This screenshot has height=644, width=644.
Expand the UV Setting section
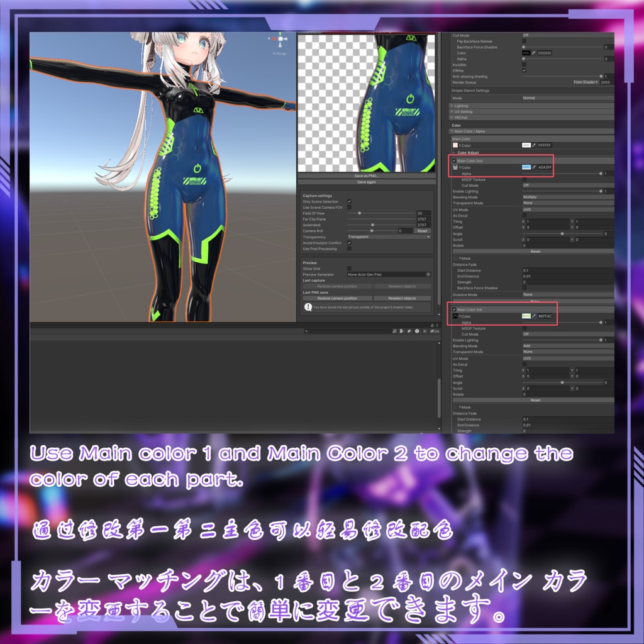(532, 112)
